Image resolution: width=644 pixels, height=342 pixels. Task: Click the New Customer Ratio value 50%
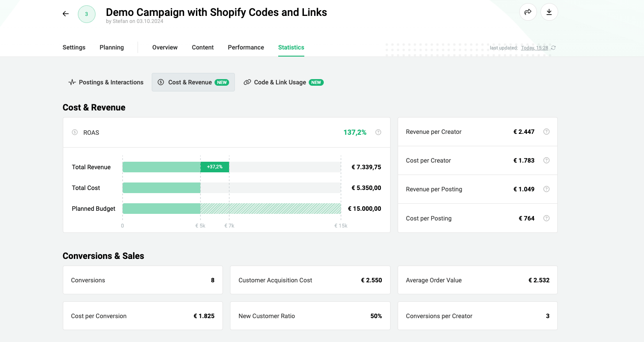[376, 316]
